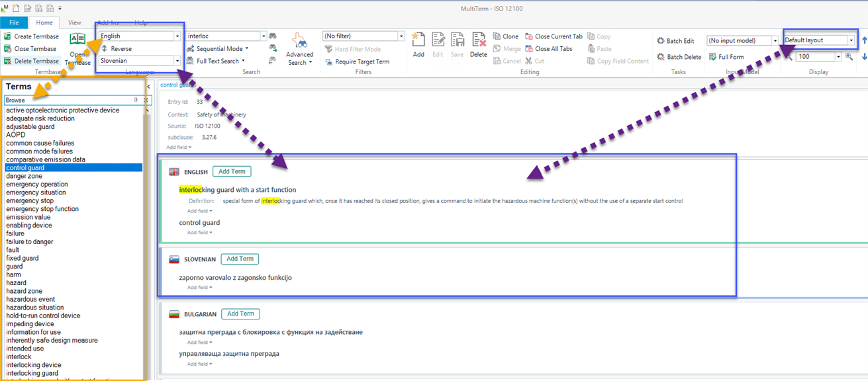Switch to the View ribbon tab
This screenshot has height=381, width=868.
pos(74,22)
